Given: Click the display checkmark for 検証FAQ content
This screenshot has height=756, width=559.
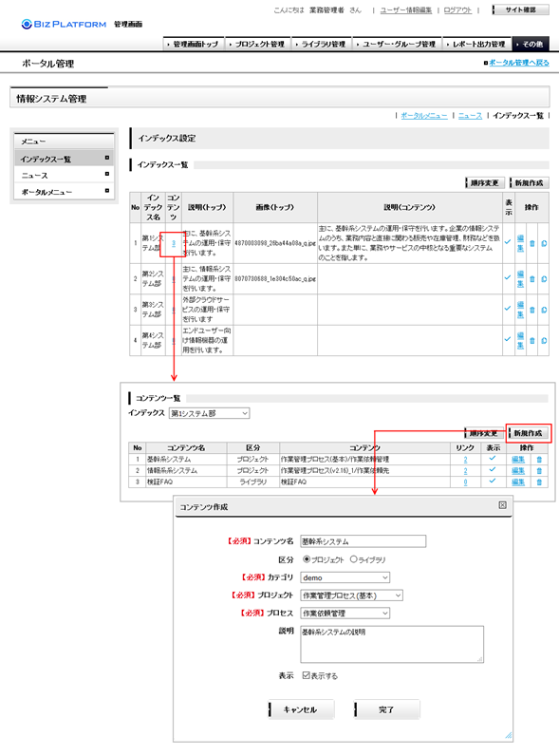Looking at the screenshot, I should (x=492, y=481).
